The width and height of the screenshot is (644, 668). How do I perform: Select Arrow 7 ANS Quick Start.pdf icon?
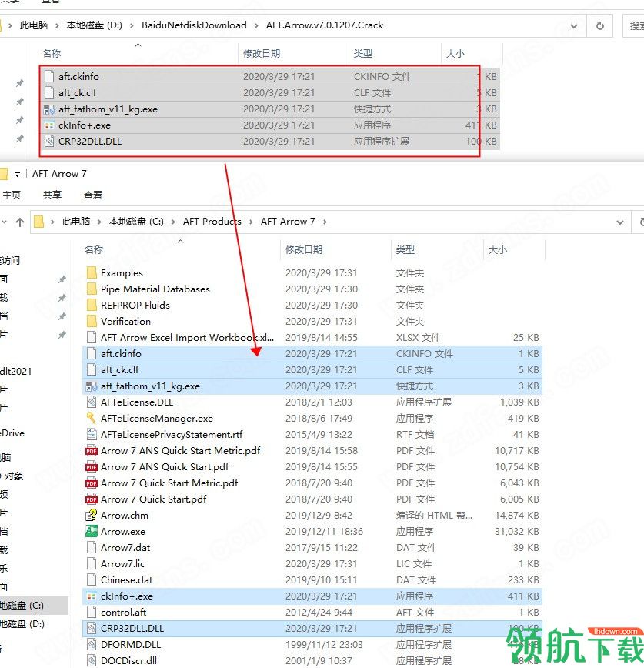(x=92, y=467)
